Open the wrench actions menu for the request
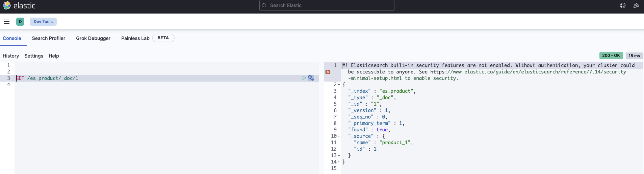The height and width of the screenshot is (174, 644). (311, 78)
